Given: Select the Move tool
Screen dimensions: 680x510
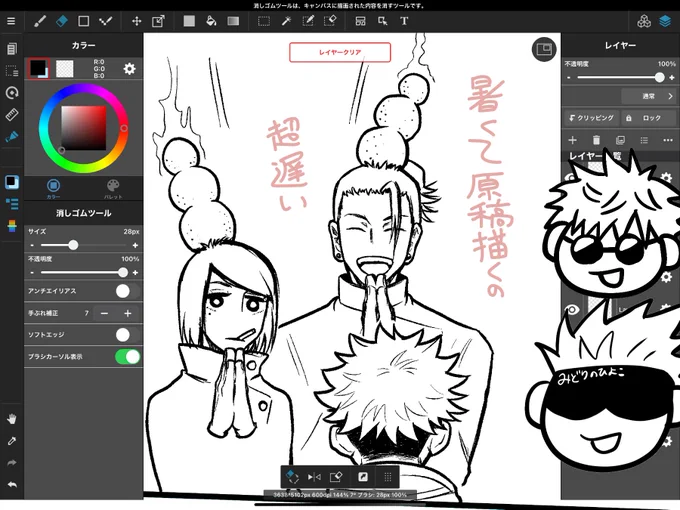Looking at the screenshot, I should point(137,21).
